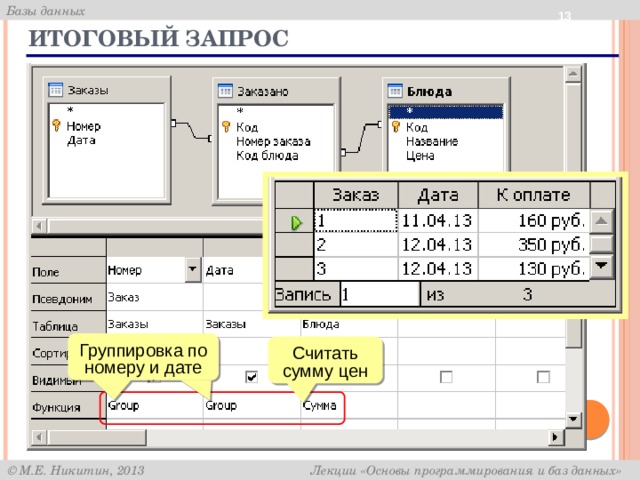Select the asterisk row in Заказы table
The width and height of the screenshot is (640, 480).
point(106,110)
